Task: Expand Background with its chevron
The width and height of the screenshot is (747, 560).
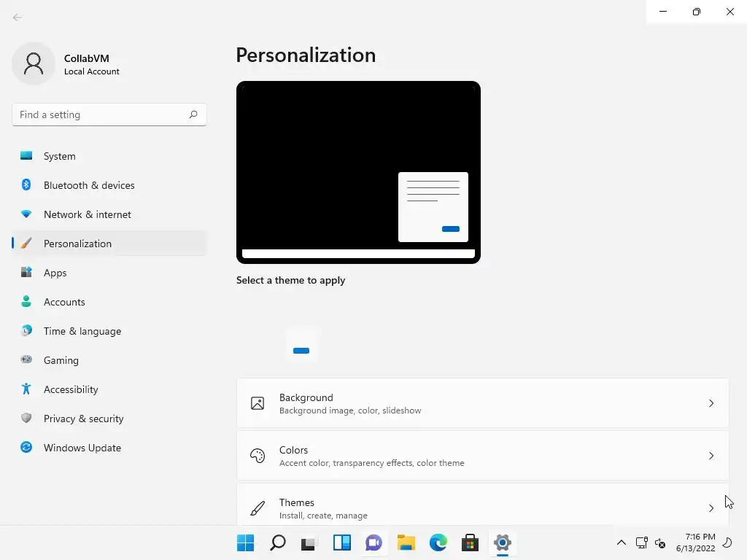Action: pyautogui.click(x=711, y=403)
